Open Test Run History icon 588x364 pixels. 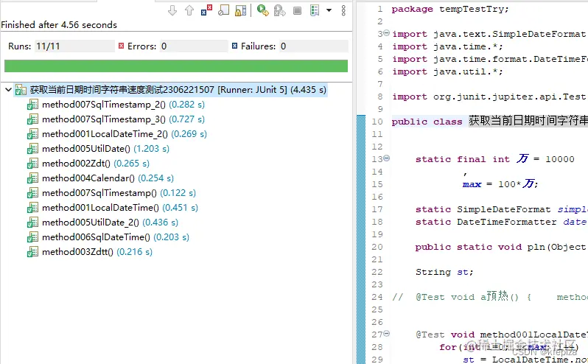[x=315, y=10]
